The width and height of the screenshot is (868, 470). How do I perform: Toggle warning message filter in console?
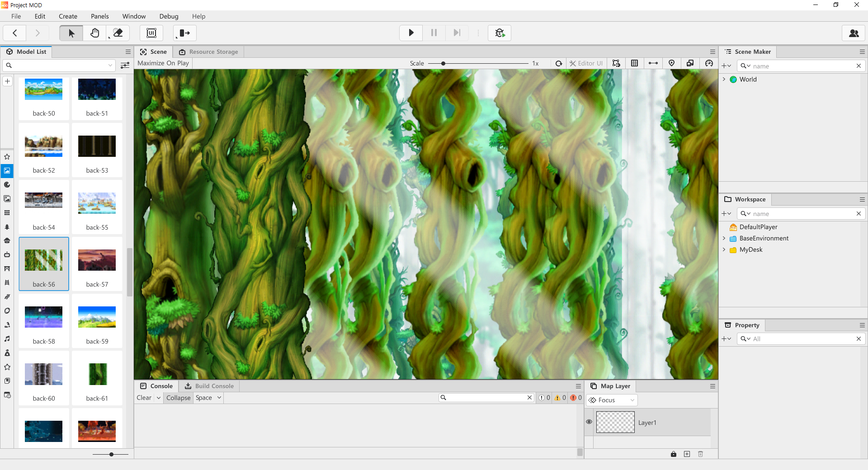(x=560, y=398)
